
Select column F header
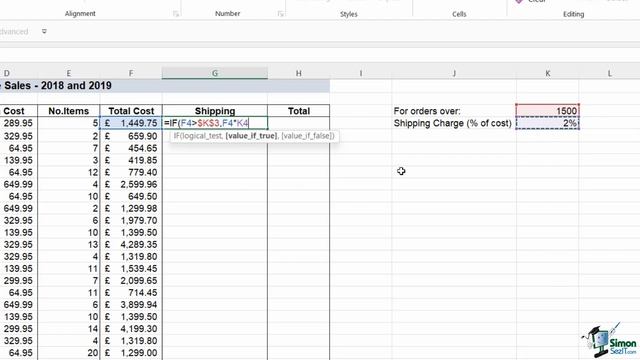coord(131,73)
